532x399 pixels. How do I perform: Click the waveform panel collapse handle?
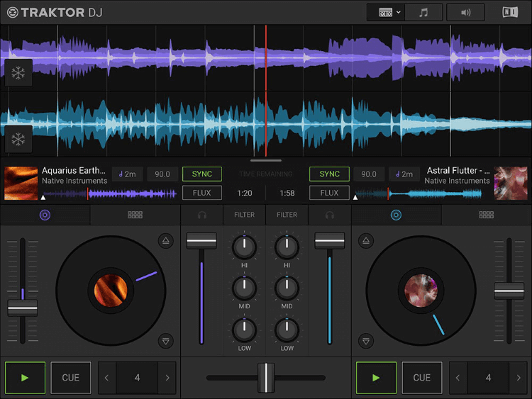(x=266, y=160)
